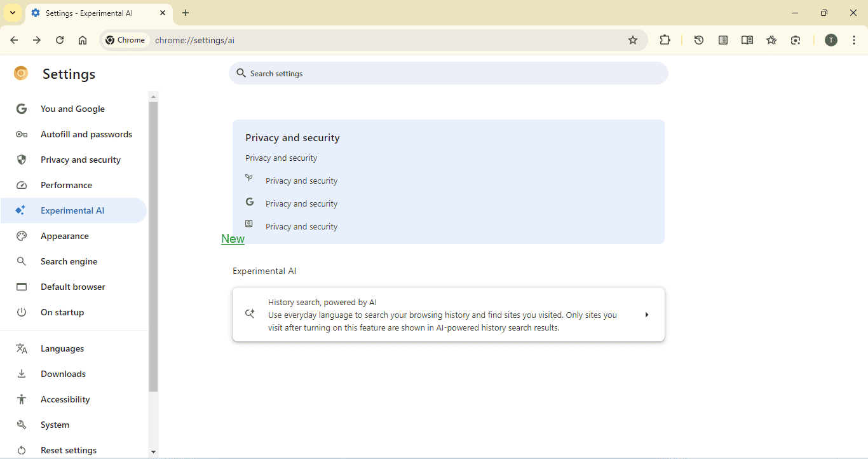868x459 pixels.
Task: Open Default browser settings
Action: point(73,287)
